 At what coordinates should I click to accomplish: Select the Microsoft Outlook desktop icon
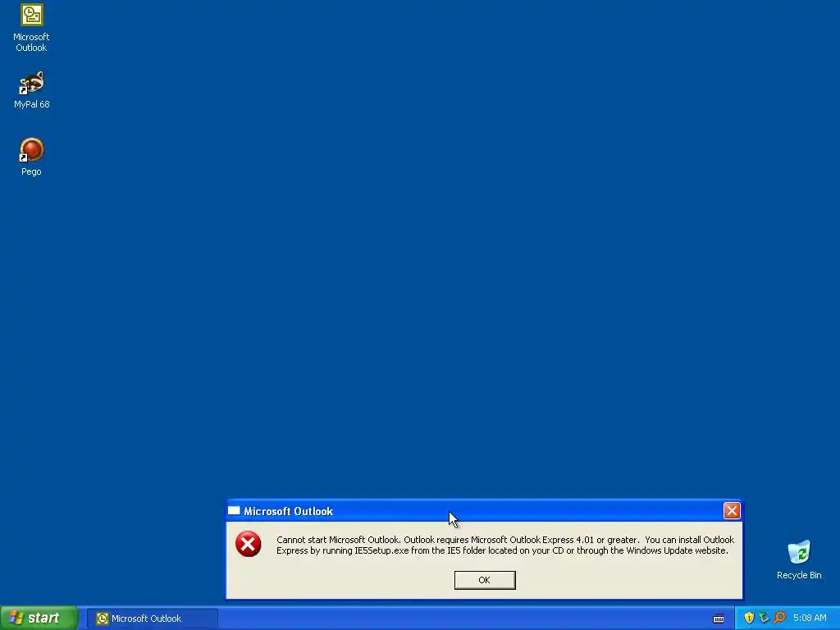point(31,28)
